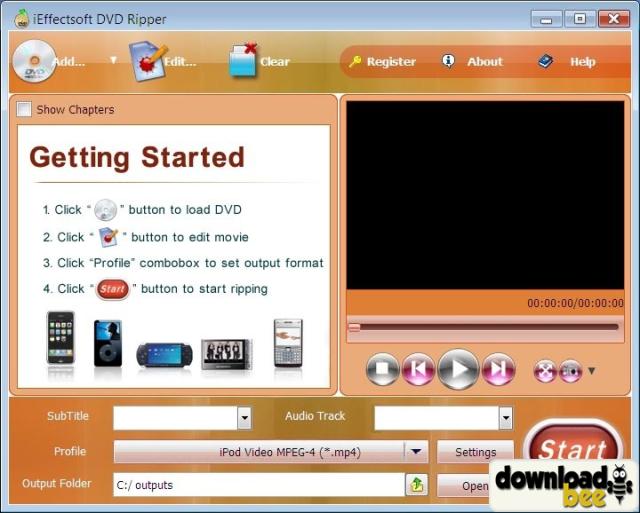Click the stop playback button

click(x=382, y=369)
